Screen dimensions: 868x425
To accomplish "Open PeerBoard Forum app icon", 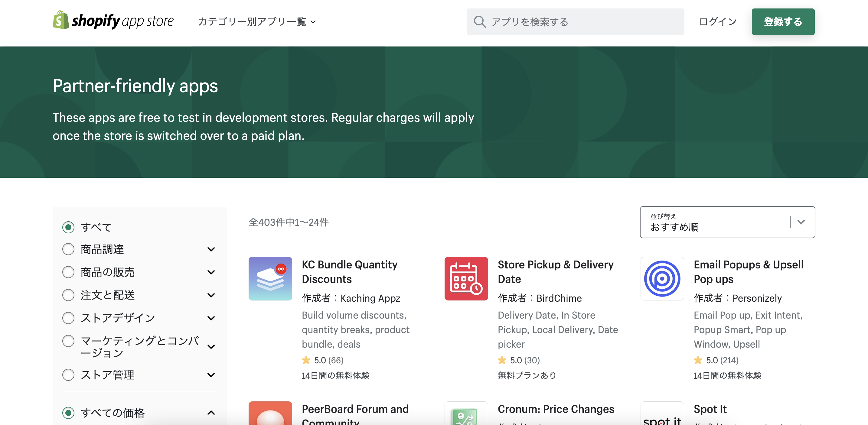I will click(x=270, y=414).
